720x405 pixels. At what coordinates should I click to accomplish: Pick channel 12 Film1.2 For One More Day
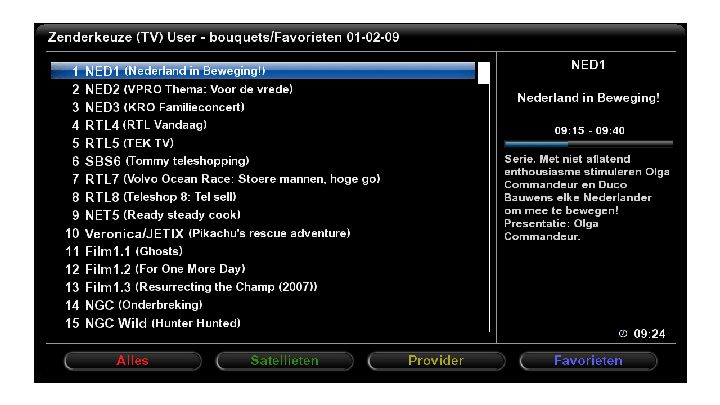point(263,269)
